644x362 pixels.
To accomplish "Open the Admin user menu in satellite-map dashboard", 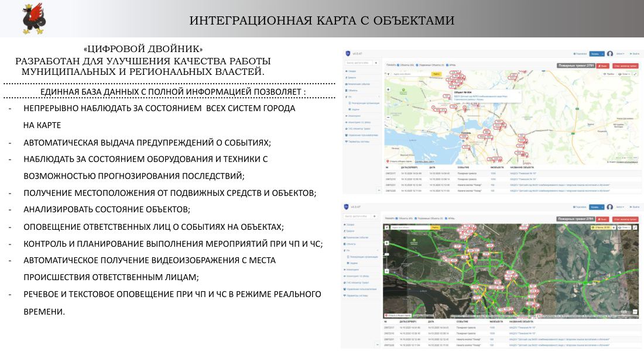I will coord(620,207).
